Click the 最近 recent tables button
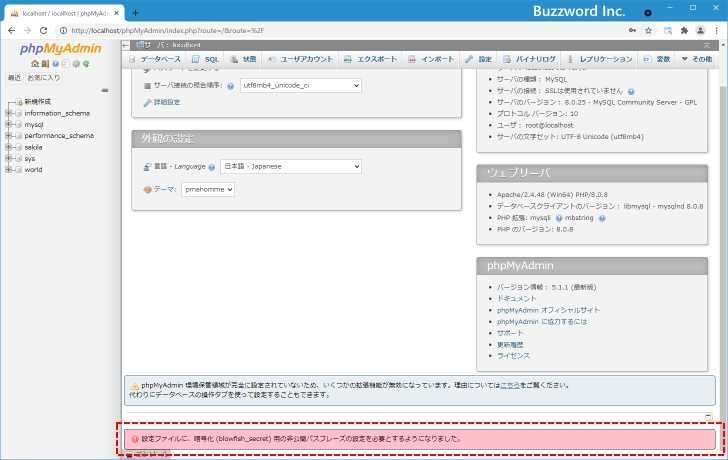Image resolution: width=728 pixels, height=460 pixels. coord(14,78)
